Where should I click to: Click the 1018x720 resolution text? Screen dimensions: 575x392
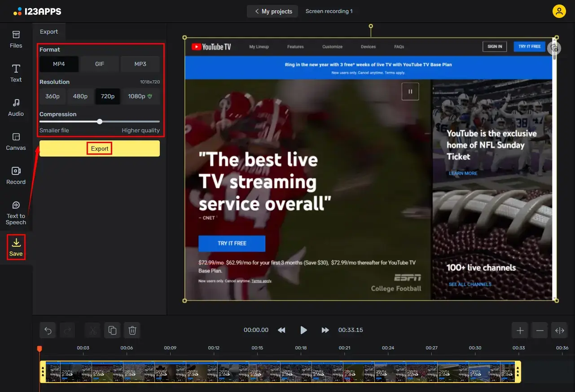(149, 82)
